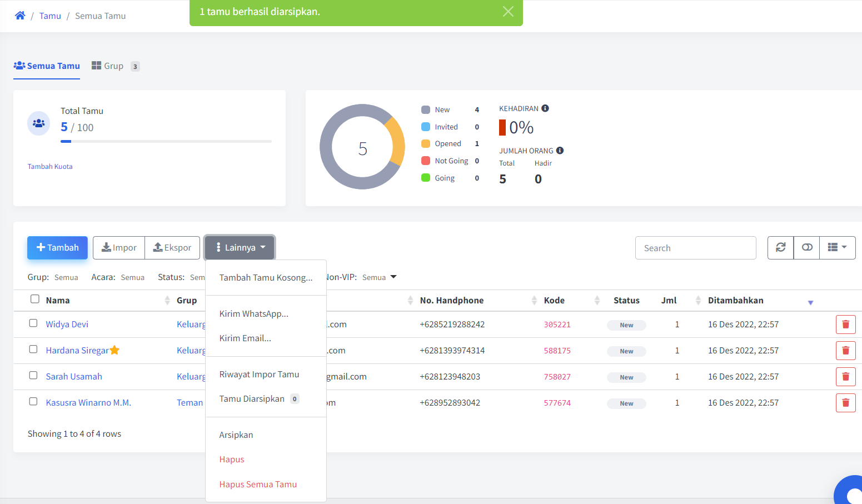
Task: Click code 588175
Action: pyautogui.click(x=557, y=351)
